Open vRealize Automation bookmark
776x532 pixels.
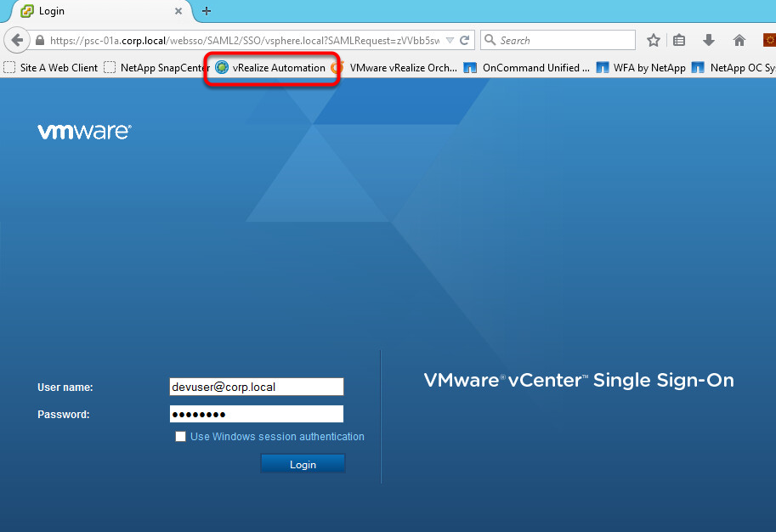(x=271, y=68)
